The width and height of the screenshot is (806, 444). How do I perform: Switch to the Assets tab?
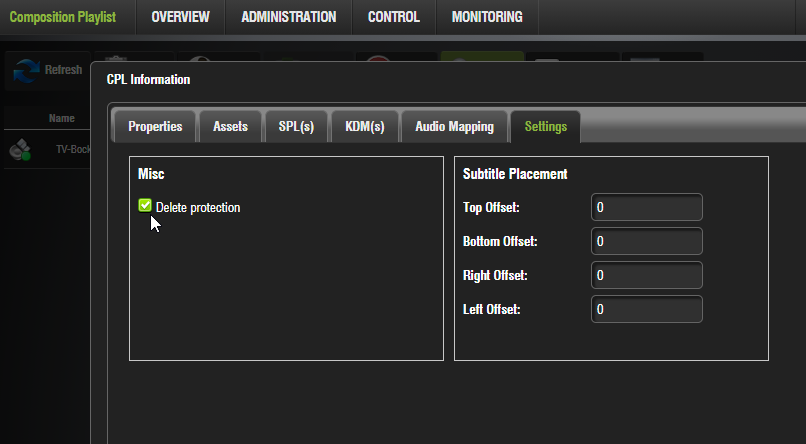(230, 127)
